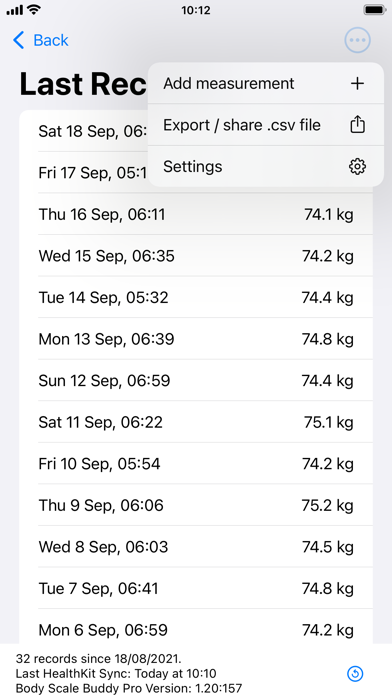The height and width of the screenshot is (696, 392).
Task: Tap the blue back chevron icon
Action: 19,40
